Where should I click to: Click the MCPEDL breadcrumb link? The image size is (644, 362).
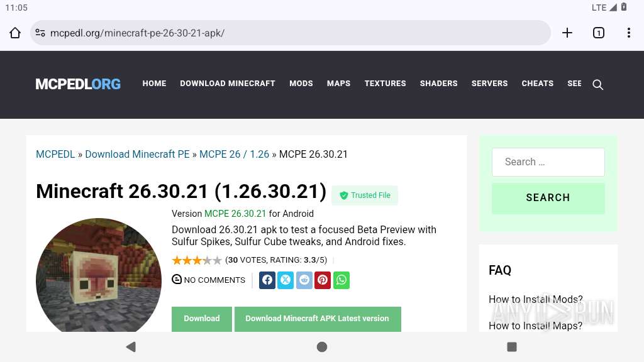coord(55,155)
